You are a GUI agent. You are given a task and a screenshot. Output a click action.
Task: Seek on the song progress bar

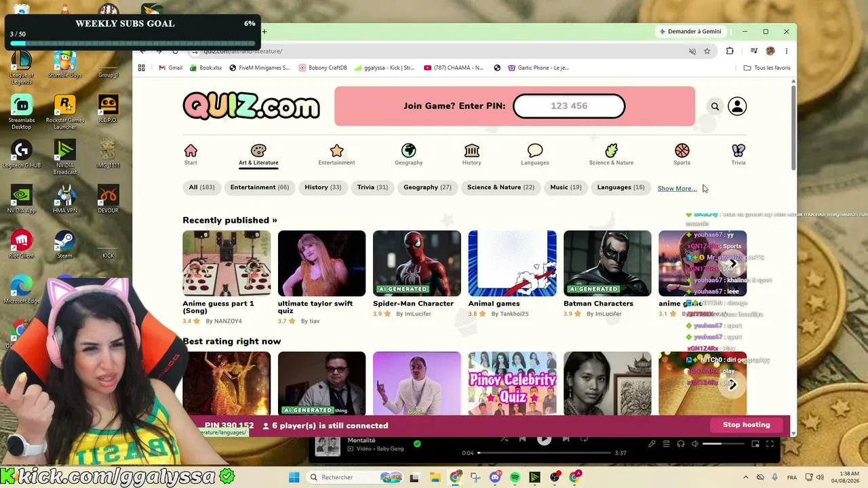545,453
